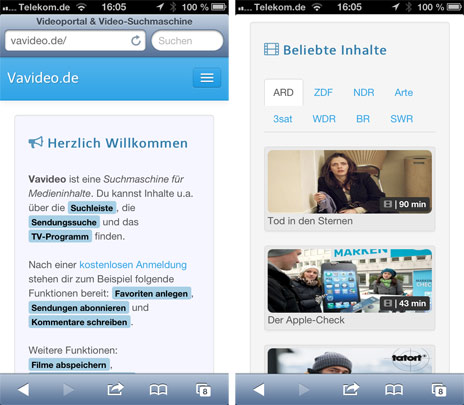This screenshot has height=405, width=464.
Task: Follow the kostenlosen Anmeldung link
Action: click(133, 265)
